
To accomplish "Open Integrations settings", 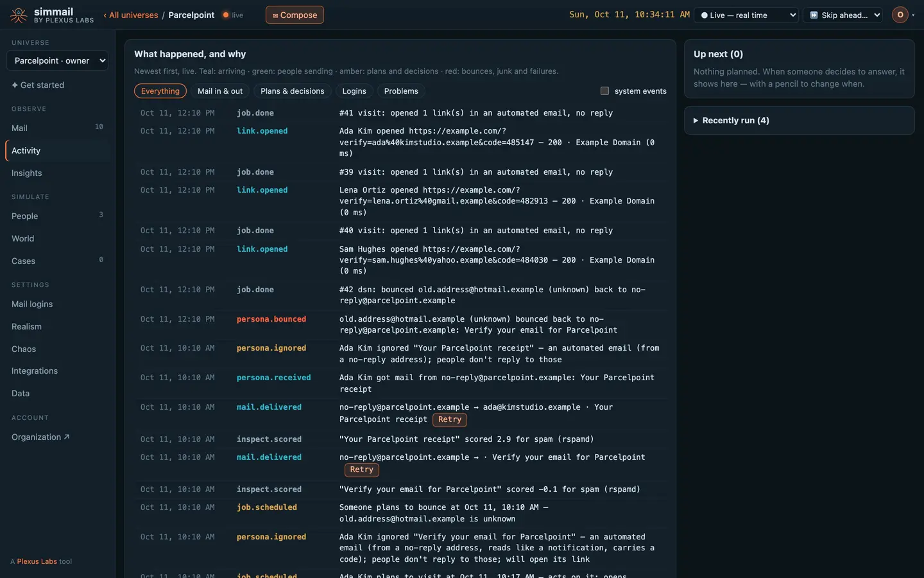I will 57,371.
